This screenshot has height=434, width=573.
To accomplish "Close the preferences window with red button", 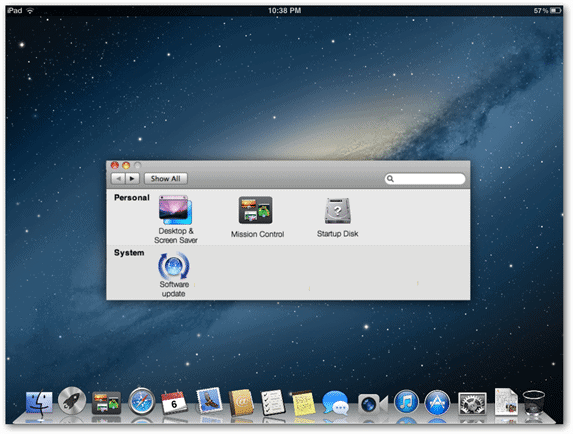I will coord(115,165).
